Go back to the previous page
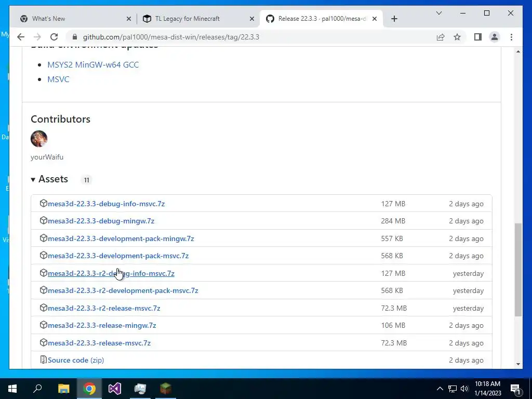 pyautogui.click(x=21, y=37)
